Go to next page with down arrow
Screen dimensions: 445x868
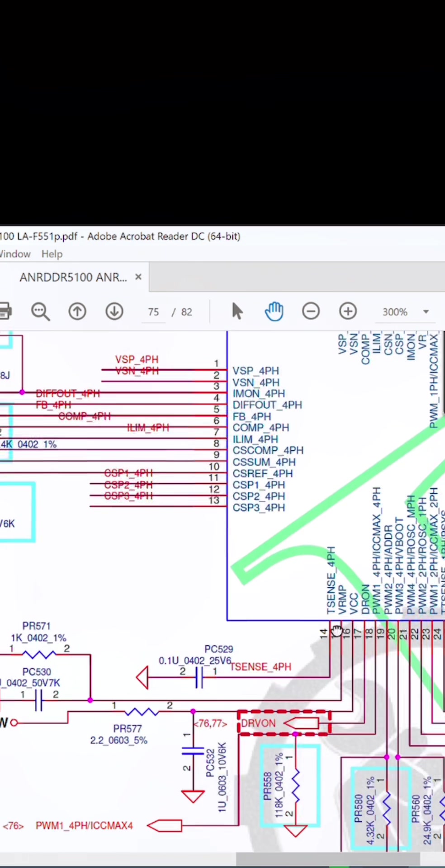(114, 311)
